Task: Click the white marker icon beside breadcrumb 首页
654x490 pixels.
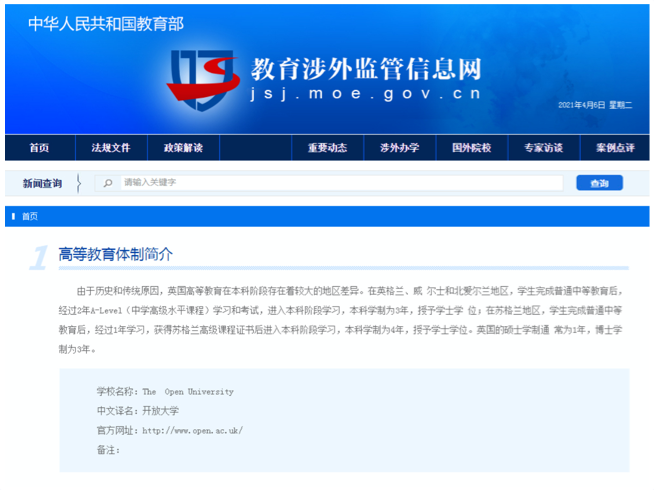Action: pyautogui.click(x=13, y=216)
